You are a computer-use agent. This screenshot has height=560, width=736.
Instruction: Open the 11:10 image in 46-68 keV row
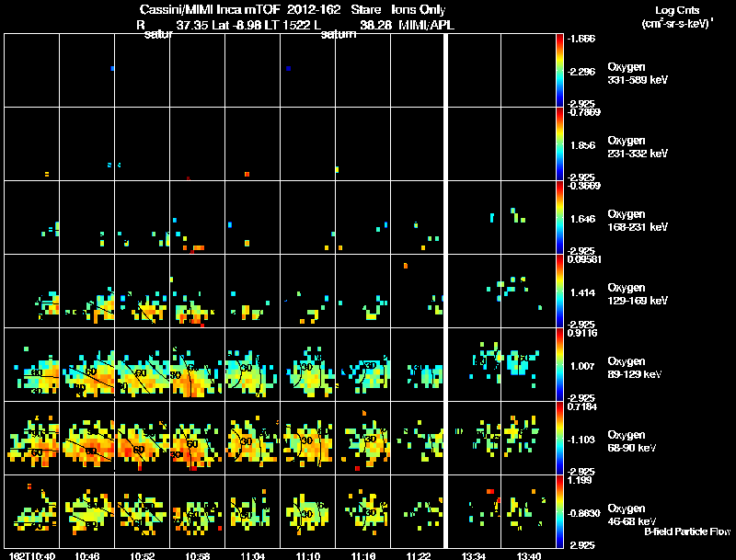click(x=308, y=511)
